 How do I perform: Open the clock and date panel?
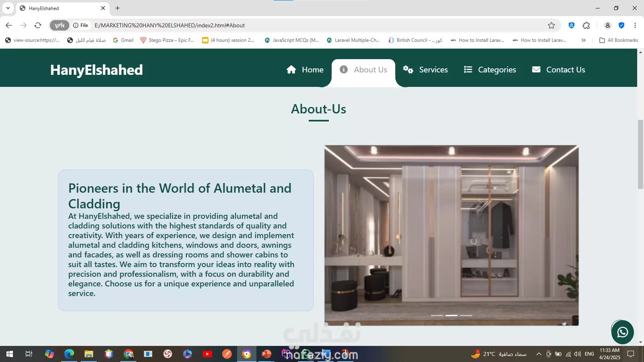coord(609,354)
